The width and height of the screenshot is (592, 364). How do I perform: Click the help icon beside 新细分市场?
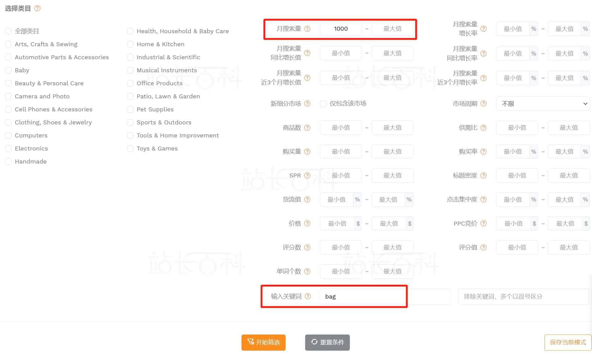point(307,104)
